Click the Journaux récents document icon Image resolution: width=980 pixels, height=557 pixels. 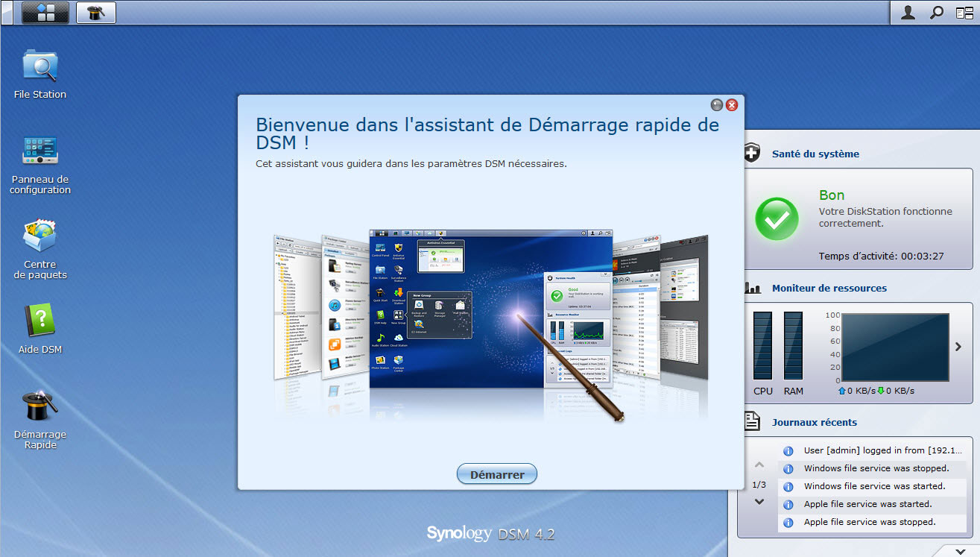tap(753, 422)
